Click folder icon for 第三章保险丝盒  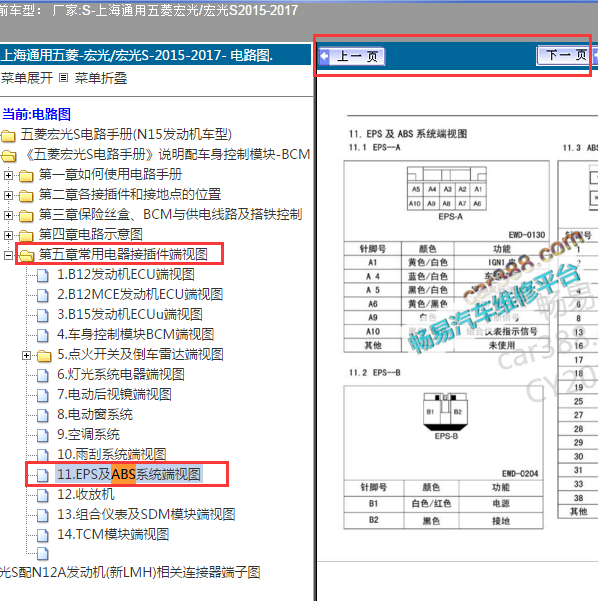click(26, 216)
